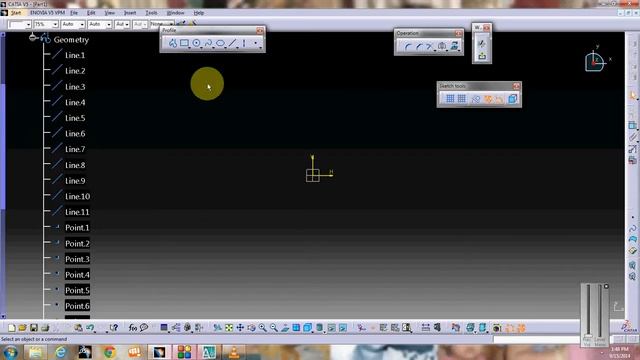
Task: Select the Ellipse tool in Profile toolbar
Action: (x=220, y=43)
